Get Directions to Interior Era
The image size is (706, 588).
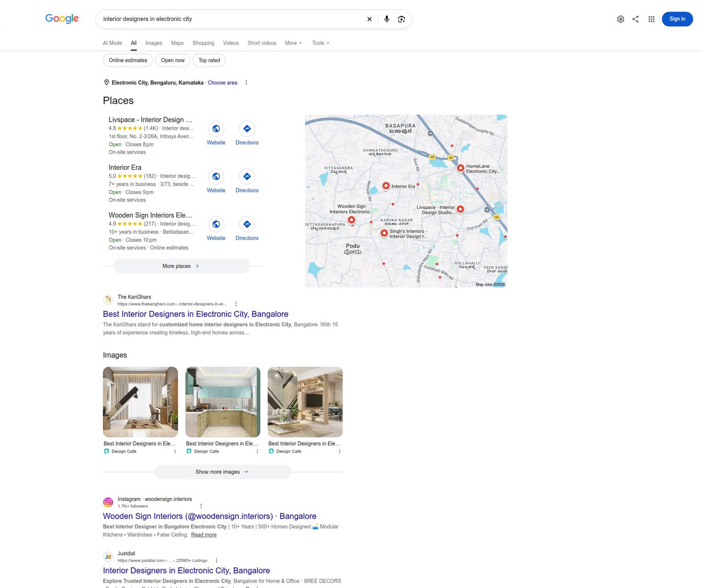point(247,176)
